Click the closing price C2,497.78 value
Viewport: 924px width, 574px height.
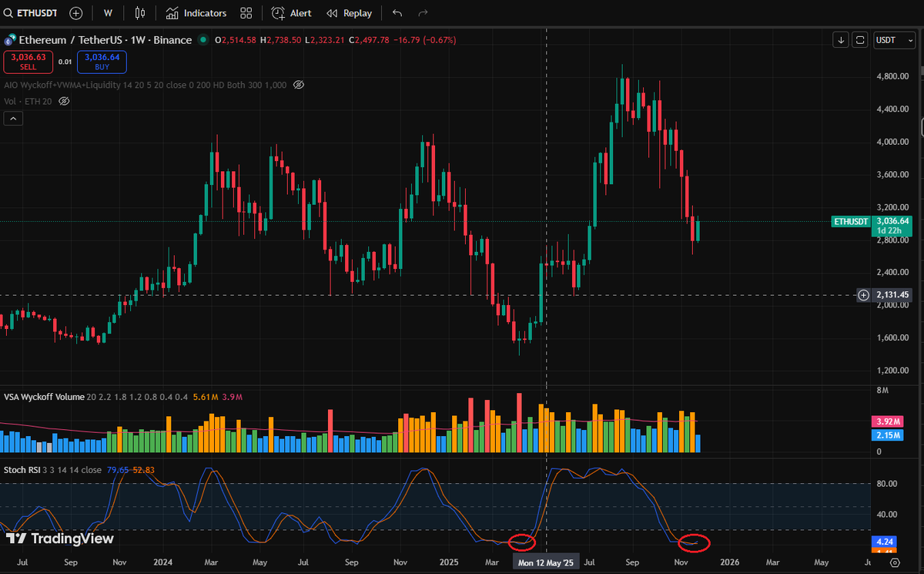point(369,40)
